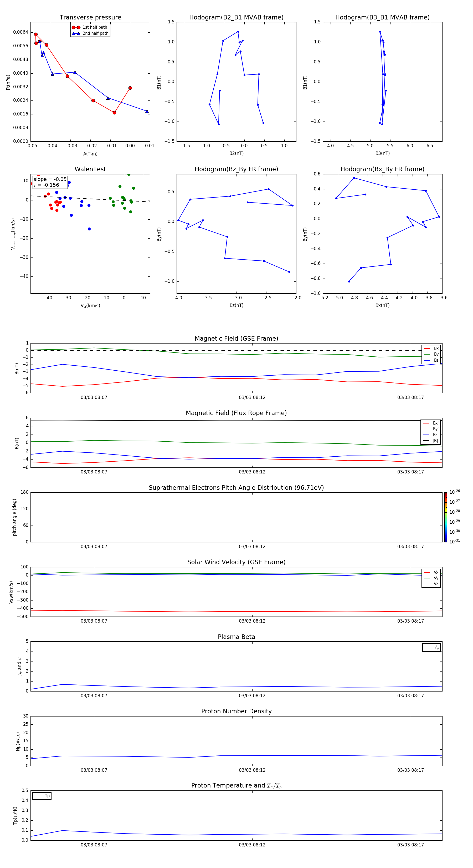Click '03/03 08:07' tick under GSE magnetic field plot

pyautogui.click(x=94, y=398)
